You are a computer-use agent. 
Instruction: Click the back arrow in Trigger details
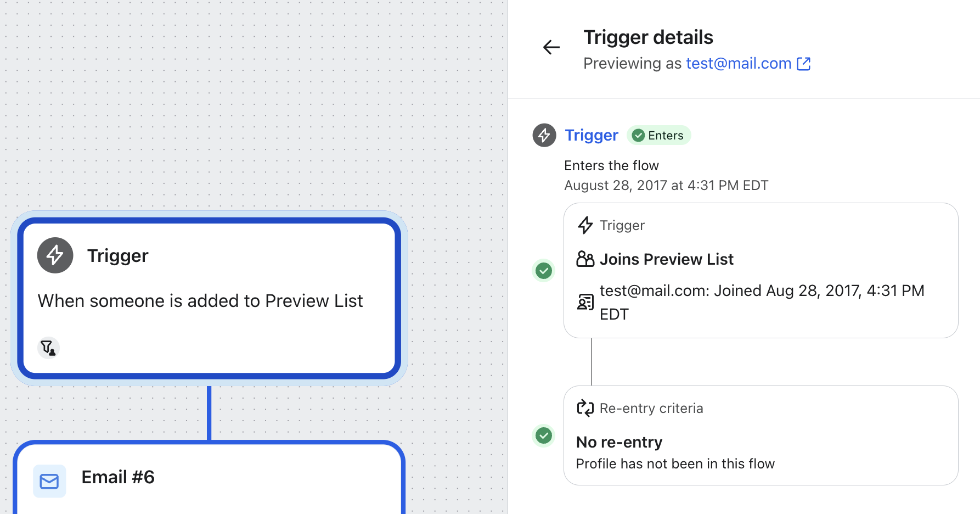tap(551, 47)
